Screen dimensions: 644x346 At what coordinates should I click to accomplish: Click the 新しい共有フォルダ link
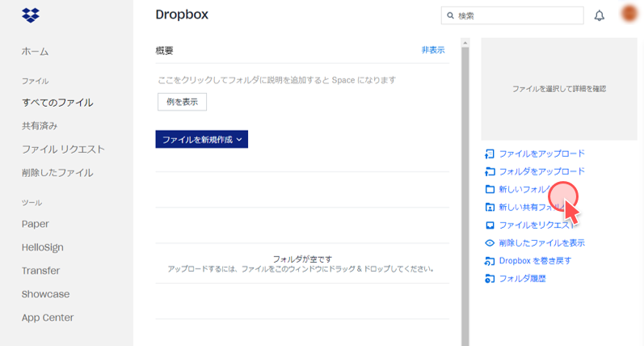pos(532,207)
